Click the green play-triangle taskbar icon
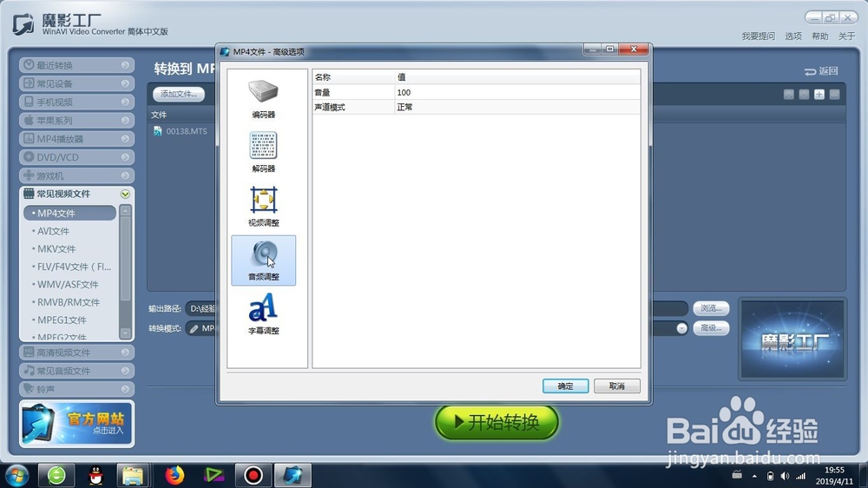Viewport: 868px width, 488px height. pyautogui.click(x=214, y=475)
